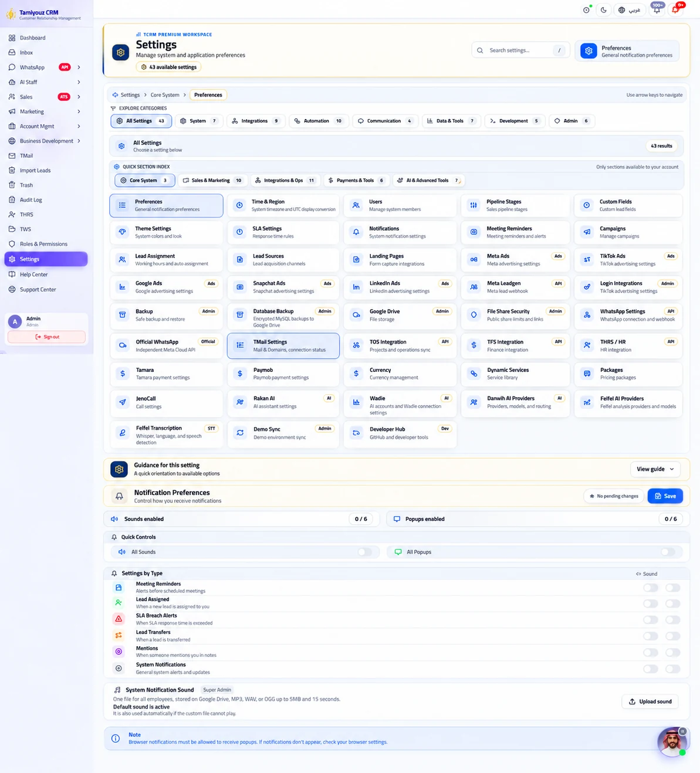Jump to Sales & Marketing section

[x=212, y=181]
